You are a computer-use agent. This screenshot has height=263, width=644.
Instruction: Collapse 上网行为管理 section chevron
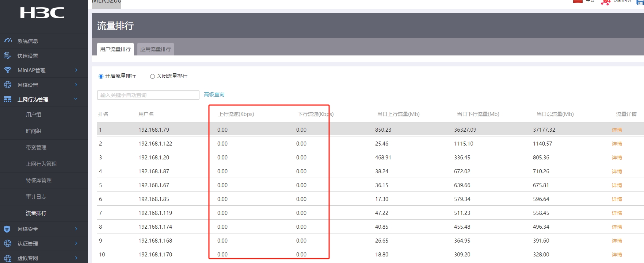click(76, 99)
